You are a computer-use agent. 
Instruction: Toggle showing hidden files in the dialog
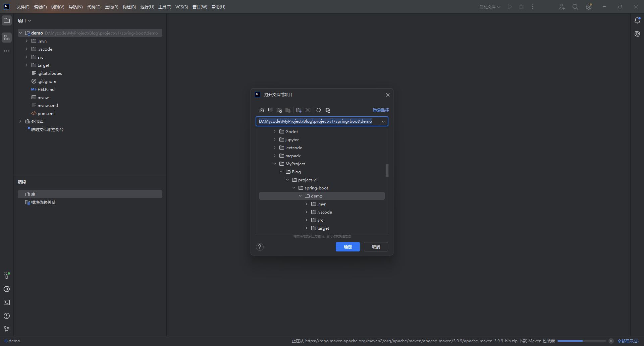click(327, 110)
